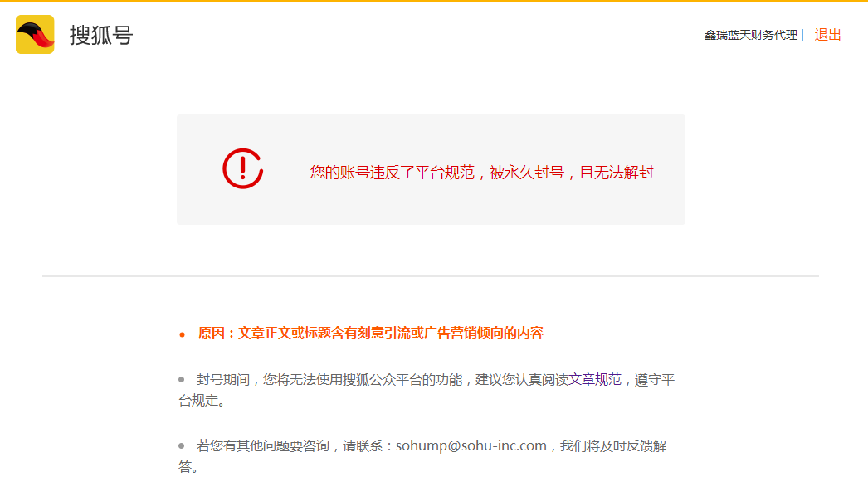
Task: Click the 退出 logout link
Action: [x=827, y=35]
